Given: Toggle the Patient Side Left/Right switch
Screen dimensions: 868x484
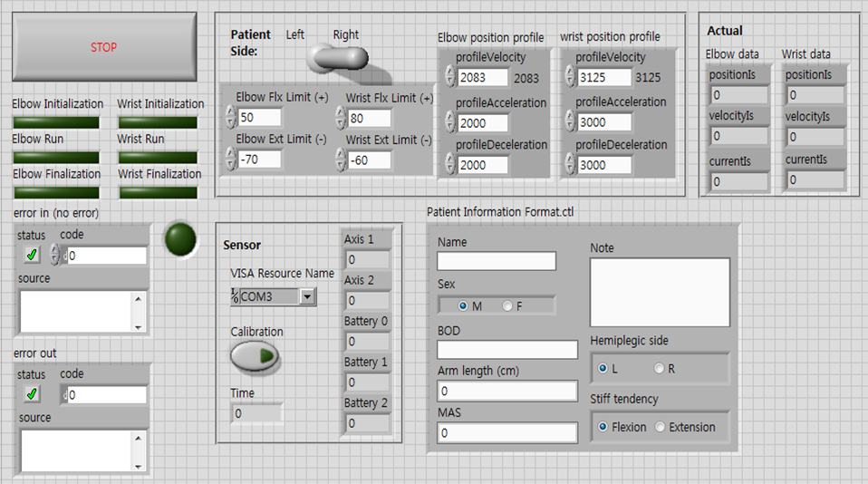Looking at the screenshot, I should pyautogui.click(x=336, y=58).
